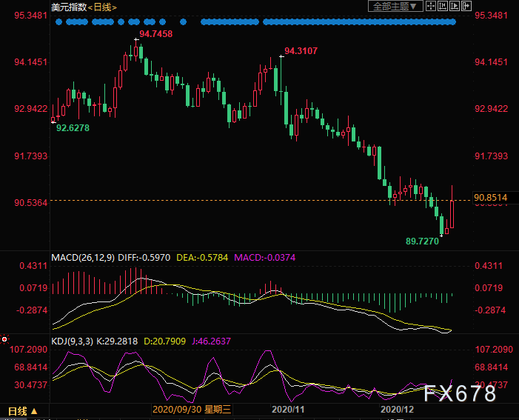Click the 94.3107 peak price label
The image size is (519, 420).
pyautogui.click(x=301, y=51)
